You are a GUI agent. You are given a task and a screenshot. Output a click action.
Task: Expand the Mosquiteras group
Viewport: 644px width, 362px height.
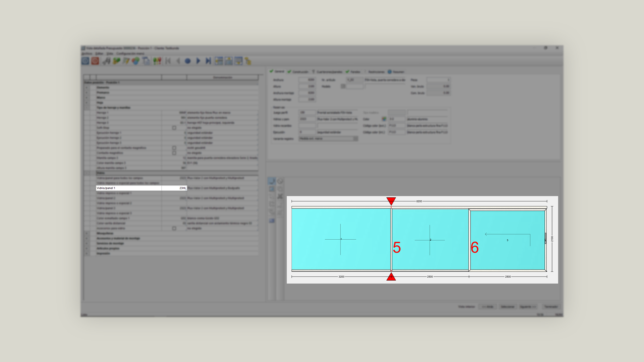(x=87, y=233)
